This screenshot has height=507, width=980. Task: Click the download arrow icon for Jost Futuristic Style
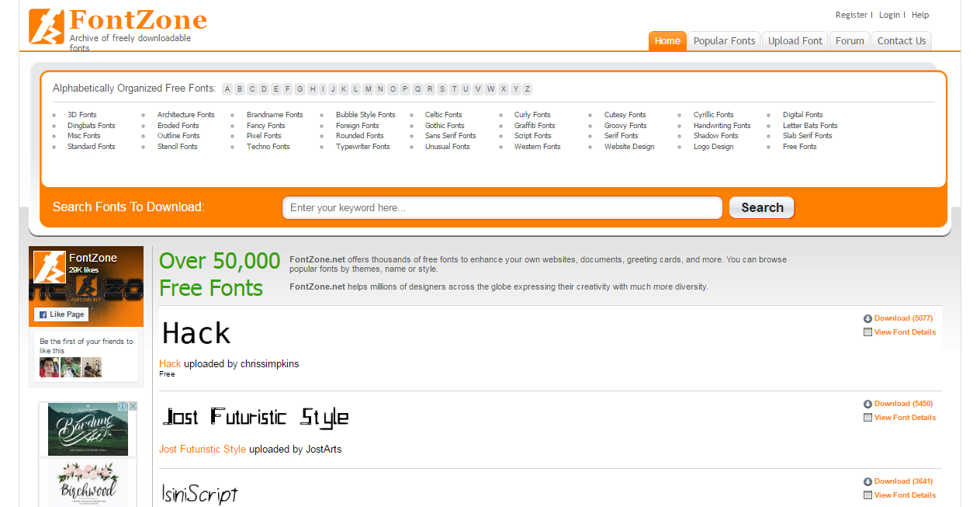click(867, 404)
